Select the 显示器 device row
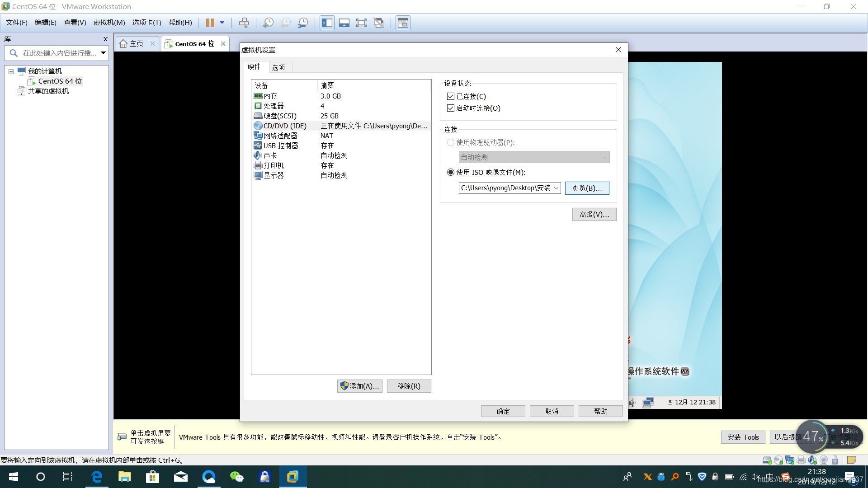Screen dimensions: 868x488 tap(341, 176)
